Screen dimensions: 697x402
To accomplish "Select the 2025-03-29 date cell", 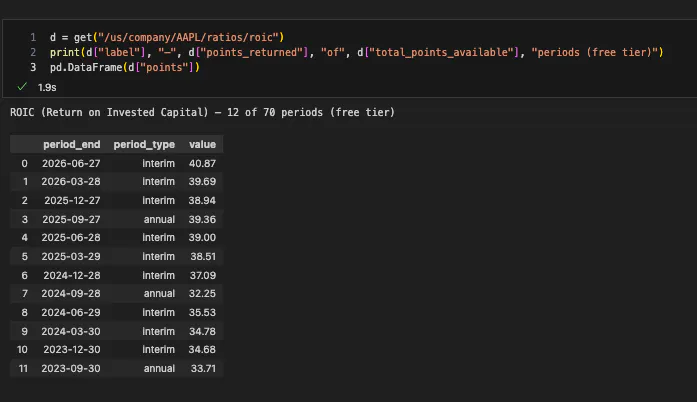I will 71,257.
